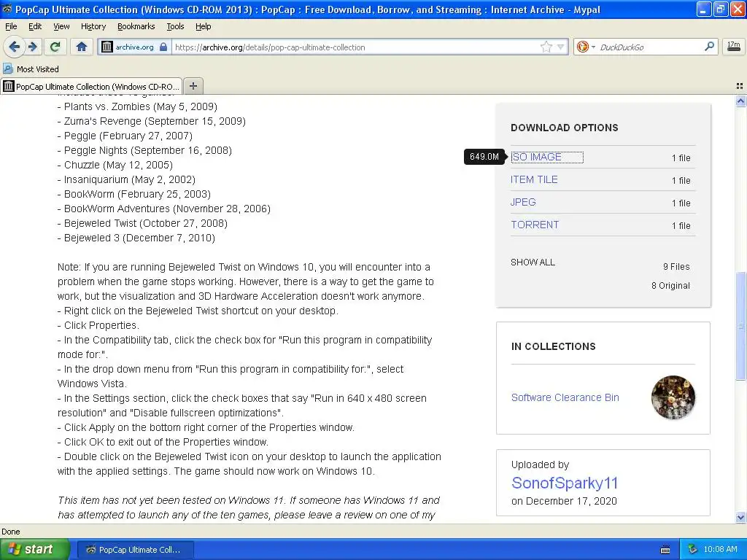
Task: Open a new tab with plus button
Action: click(193, 86)
